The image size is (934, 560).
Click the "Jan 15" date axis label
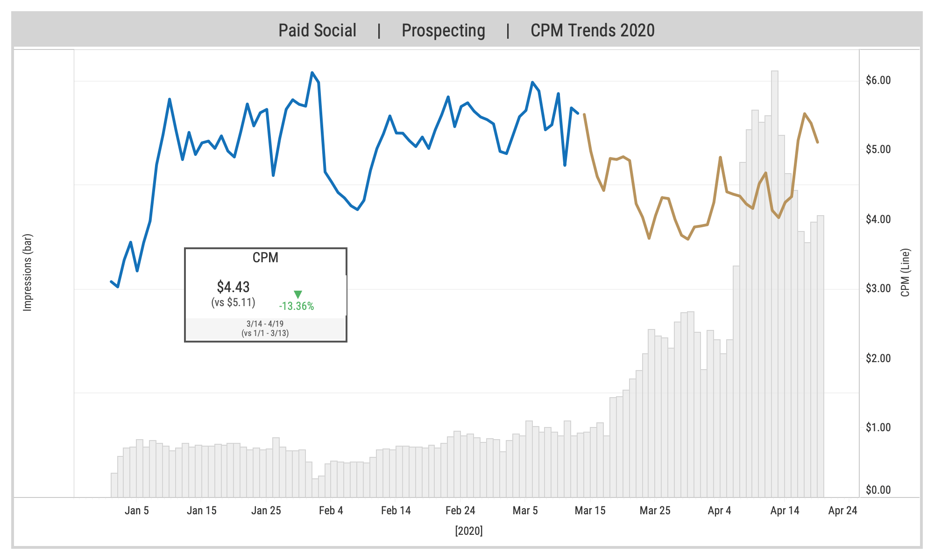202,511
